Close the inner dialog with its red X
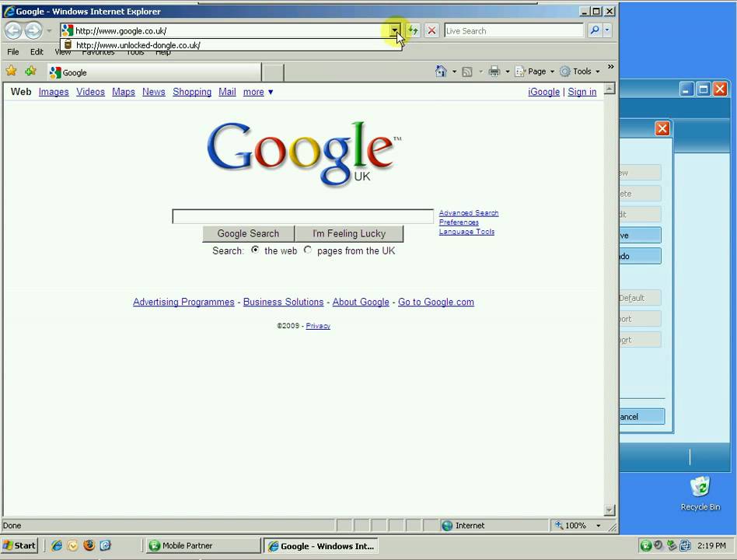737x560 pixels. [662, 128]
